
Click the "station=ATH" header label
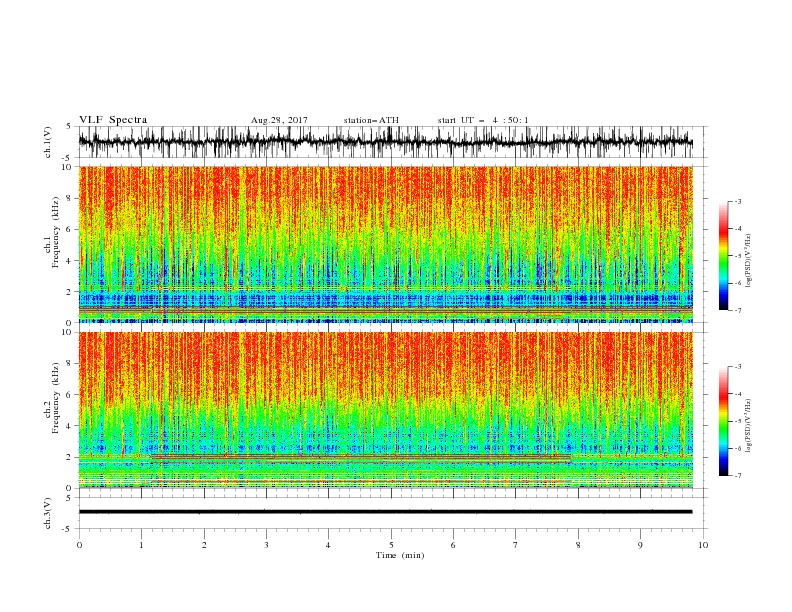[x=371, y=120]
